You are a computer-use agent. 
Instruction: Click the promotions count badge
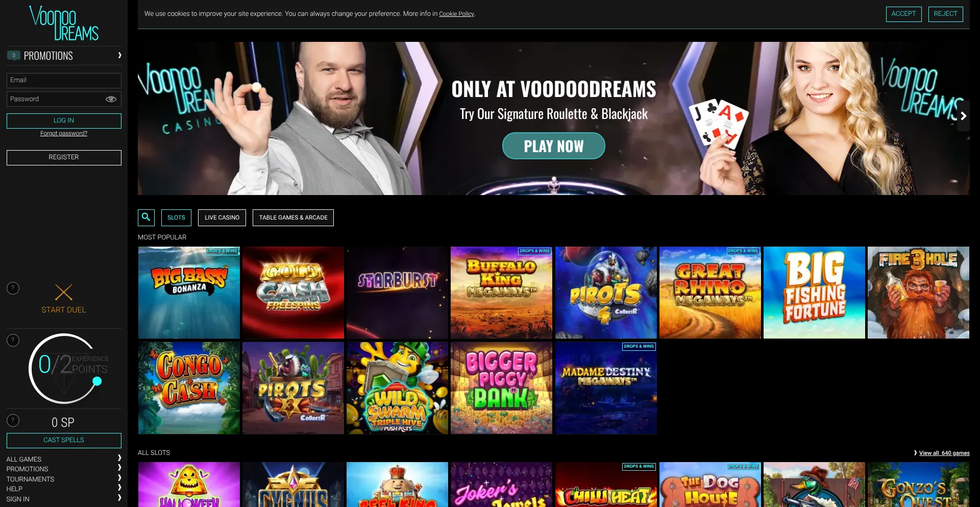point(14,55)
